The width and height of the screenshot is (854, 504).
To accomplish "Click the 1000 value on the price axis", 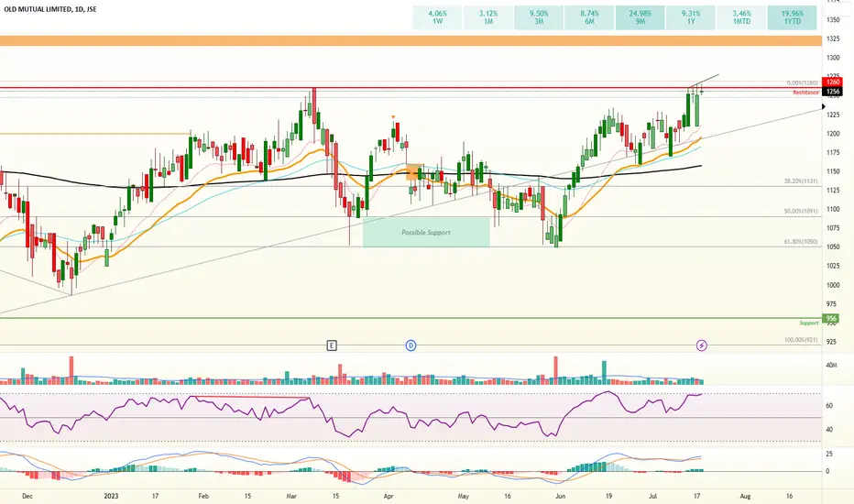I will (833, 285).
